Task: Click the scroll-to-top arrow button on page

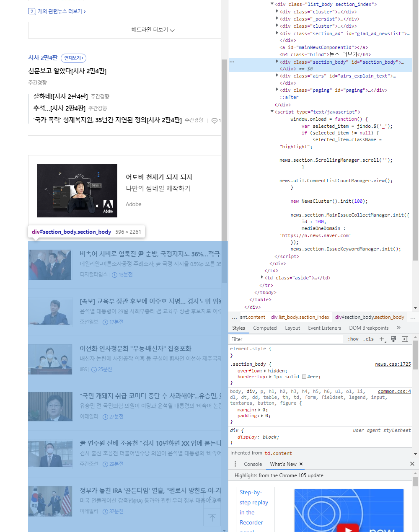Action: point(212,518)
